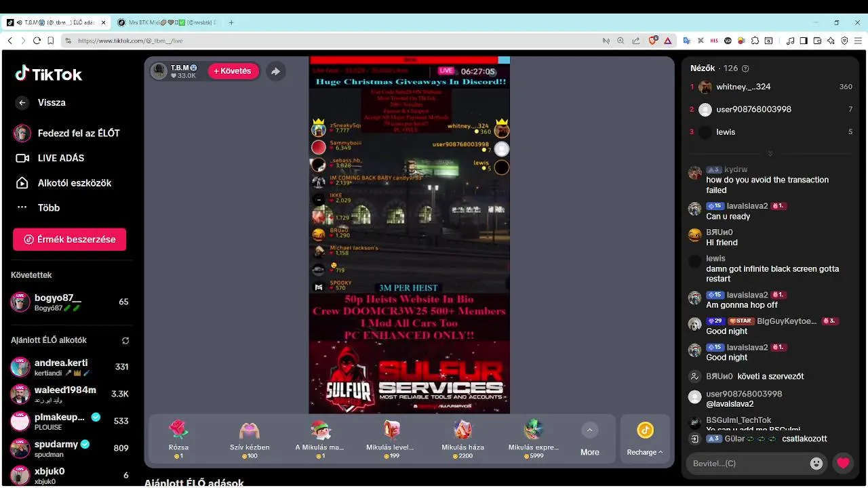Open a new browser tab
The image size is (868, 488).
click(x=231, y=22)
